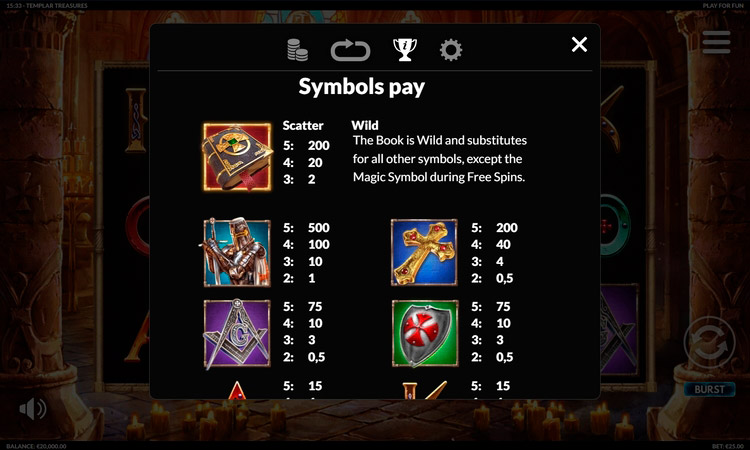The width and height of the screenshot is (750, 450).
Task: Click the square and compass symbol
Action: click(x=237, y=333)
